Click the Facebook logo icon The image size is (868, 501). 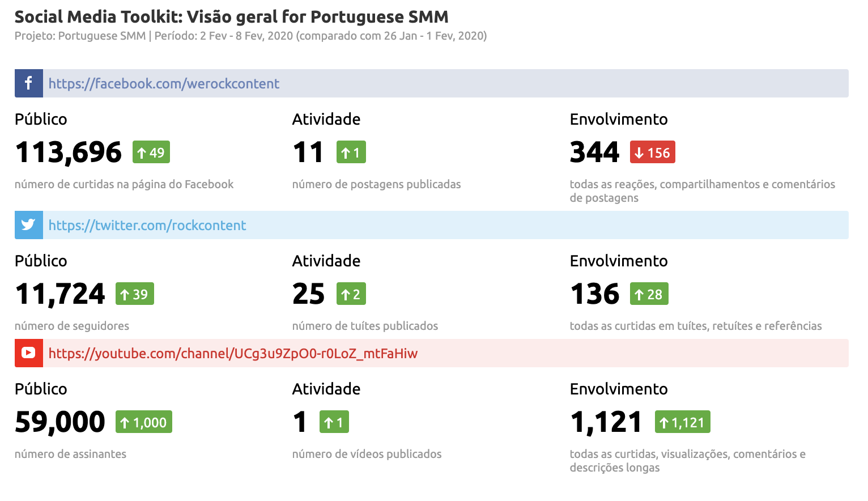pyautogui.click(x=28, y=83)
